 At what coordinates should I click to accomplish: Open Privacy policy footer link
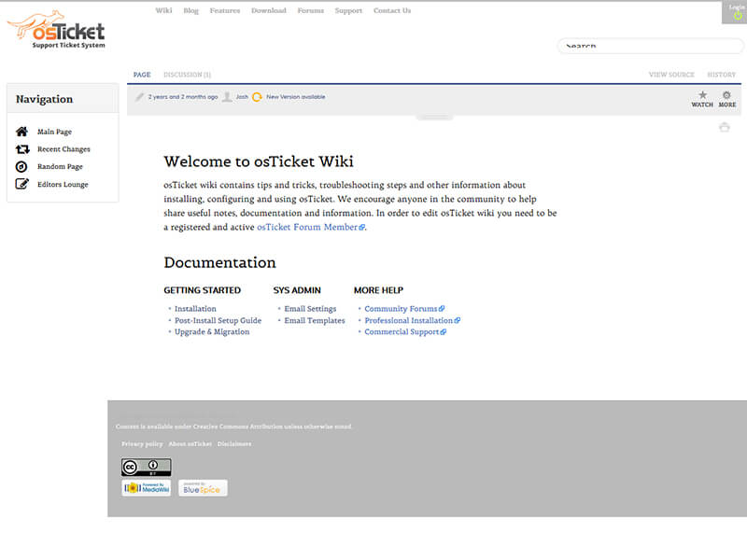click(x=142, y=444)
